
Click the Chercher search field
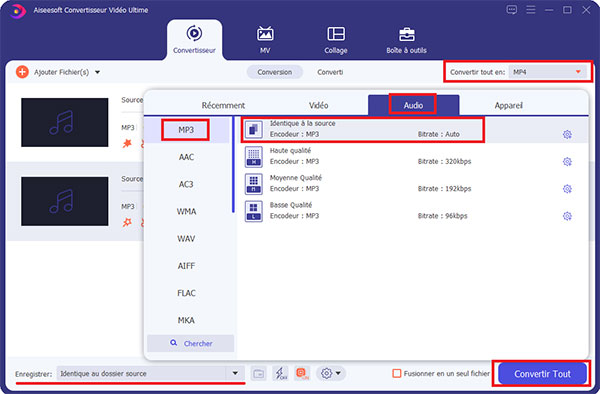pyautogui.click(x=191, y=343)
